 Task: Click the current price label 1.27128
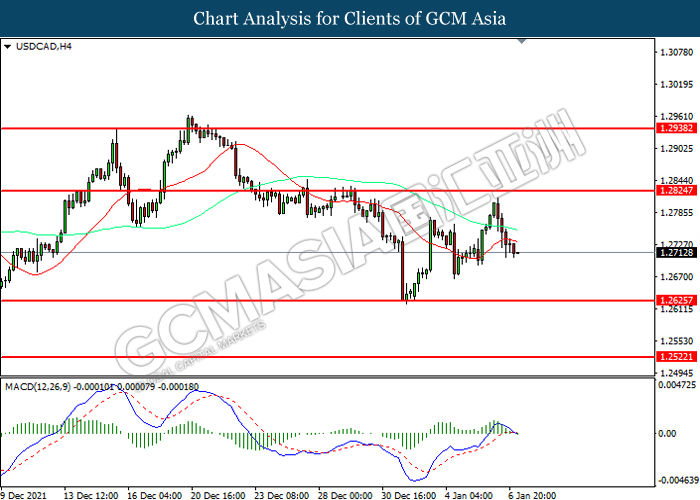676,253
